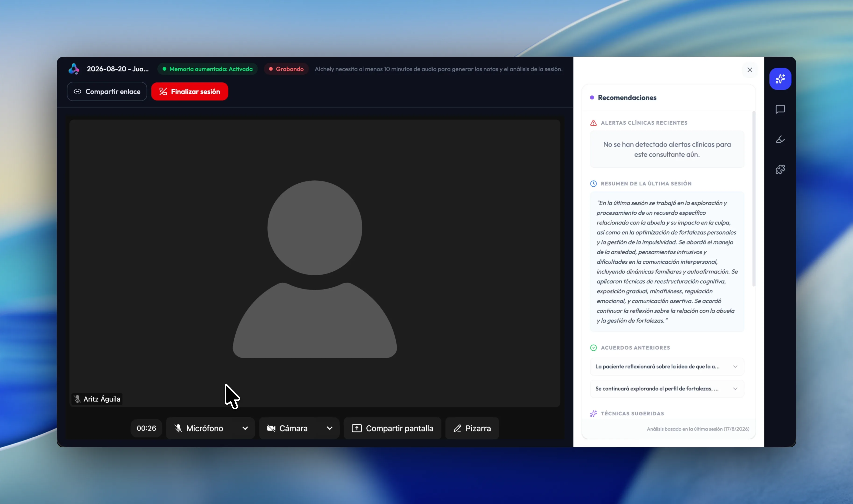The image size is (853, 504).
Task: Open the Cámara device dropdown arrow
Action: [330, 428]
